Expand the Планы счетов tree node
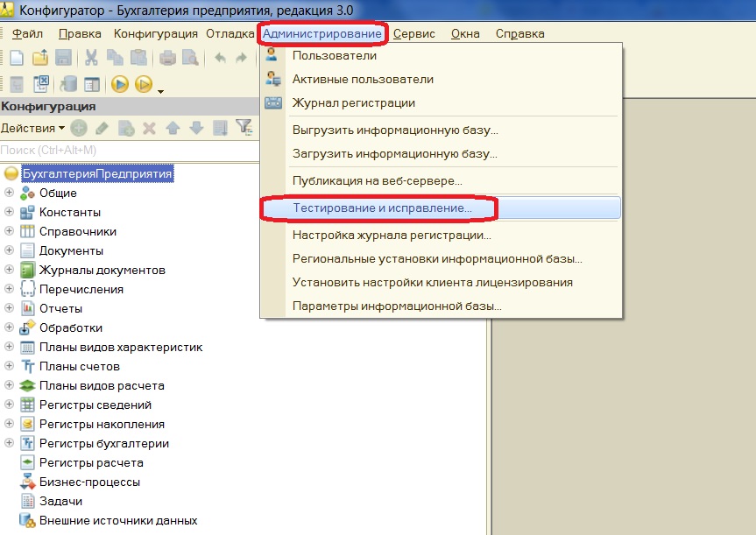The image size is (756, 535). coord(9,366)
